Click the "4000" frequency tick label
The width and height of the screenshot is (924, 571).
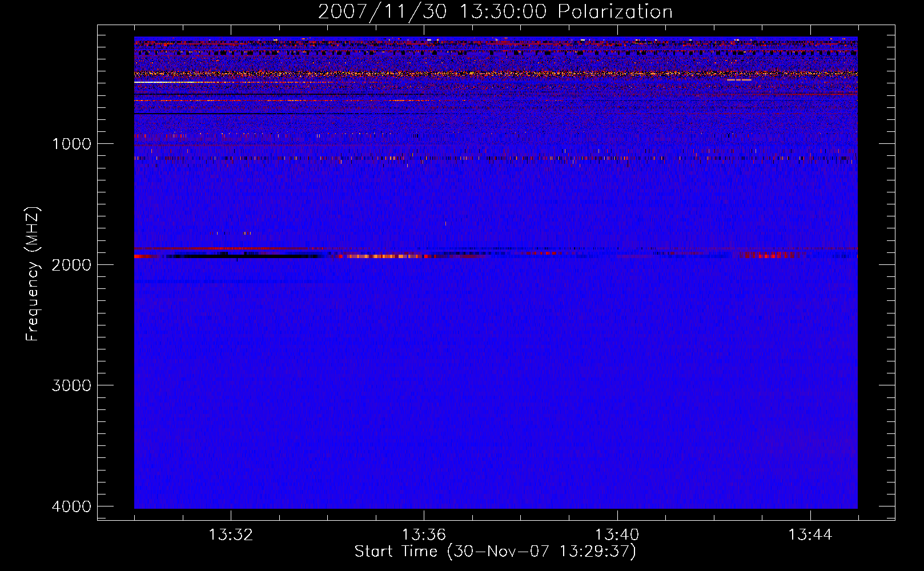tap(71, 506)
